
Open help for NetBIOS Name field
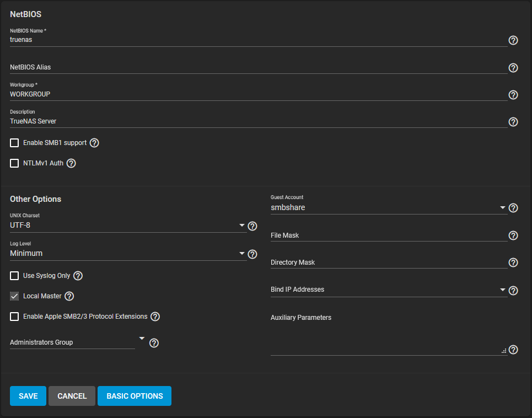click(x=513, y=40)
